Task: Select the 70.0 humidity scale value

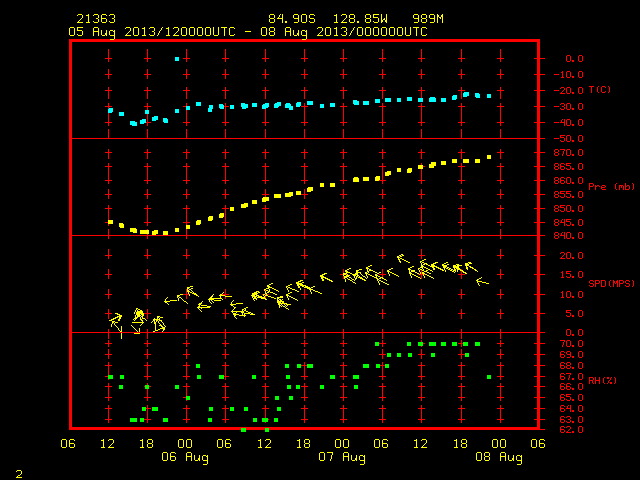Action: click(571, 344)
